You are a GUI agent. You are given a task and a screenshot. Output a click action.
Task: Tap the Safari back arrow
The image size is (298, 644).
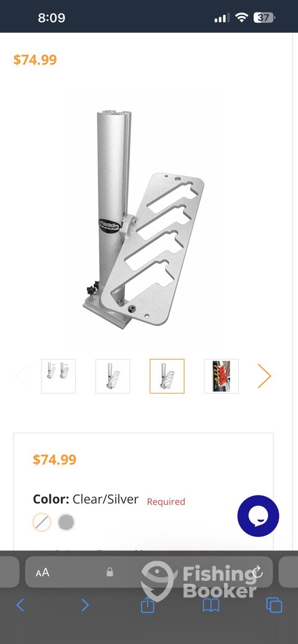tap(20, 605)
